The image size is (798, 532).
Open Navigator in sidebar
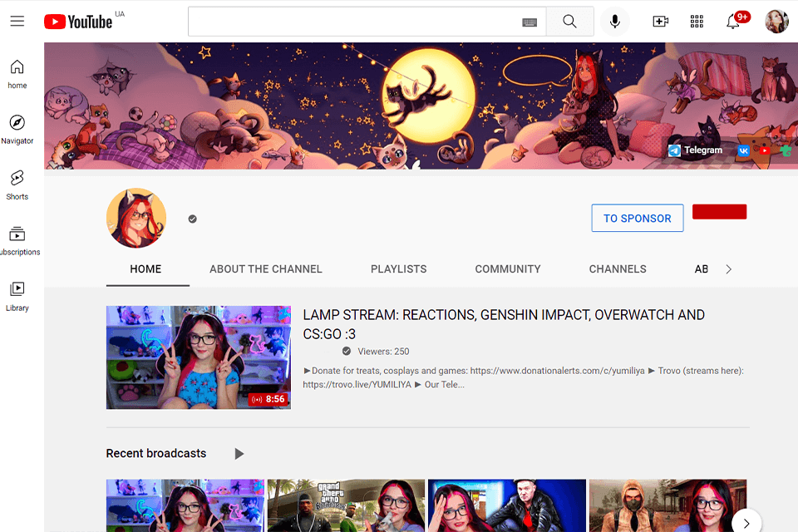coord(17,130)
